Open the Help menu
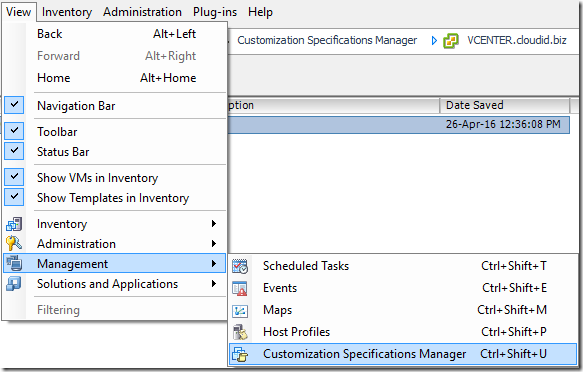Screen dimensions: 583x372 tap(260, 12)
